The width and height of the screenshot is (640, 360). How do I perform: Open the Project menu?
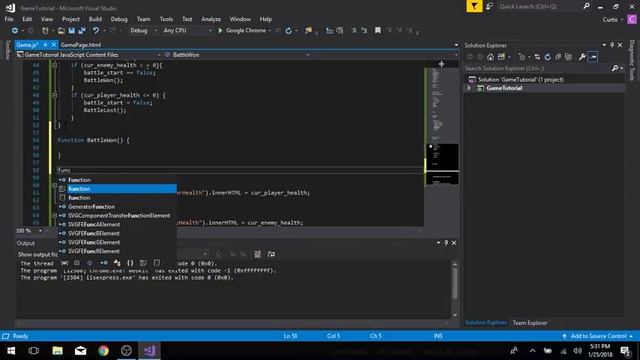pyautogui.click(x=71, y=19)
